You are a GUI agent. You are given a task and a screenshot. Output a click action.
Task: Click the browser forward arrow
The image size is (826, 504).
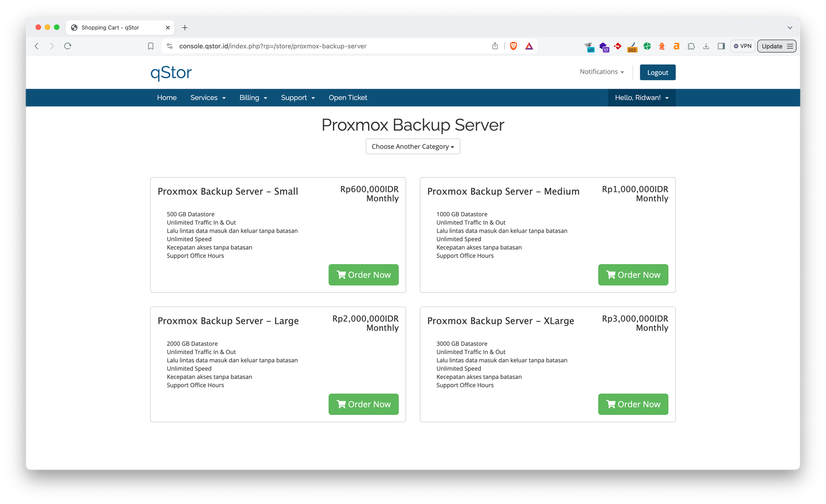tap(52, 46)
